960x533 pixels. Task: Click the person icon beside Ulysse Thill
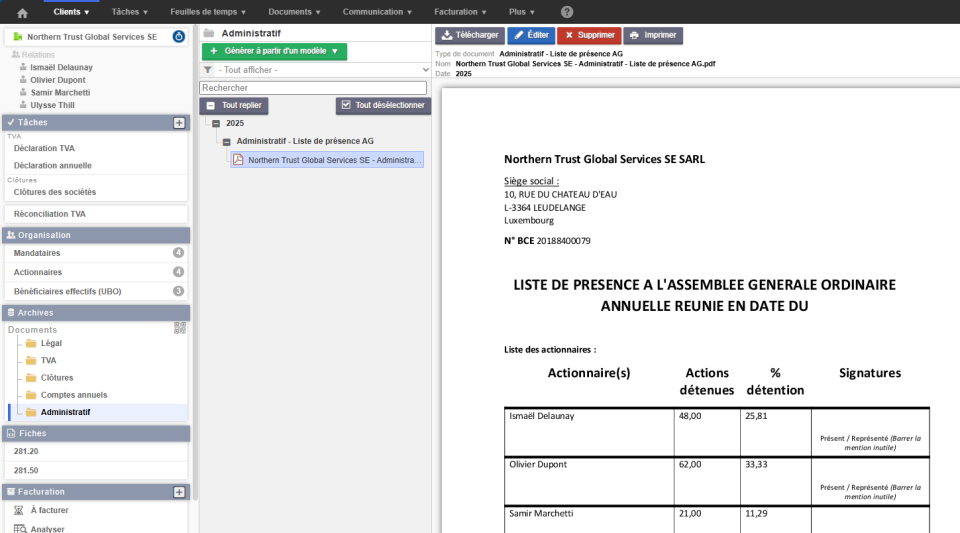point(23,105)
